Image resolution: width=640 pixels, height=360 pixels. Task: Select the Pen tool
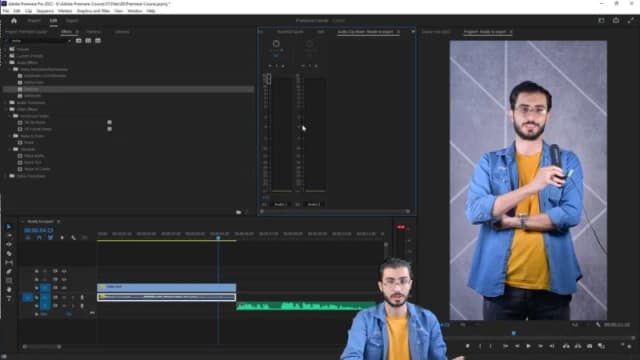[x=9, y=272]
